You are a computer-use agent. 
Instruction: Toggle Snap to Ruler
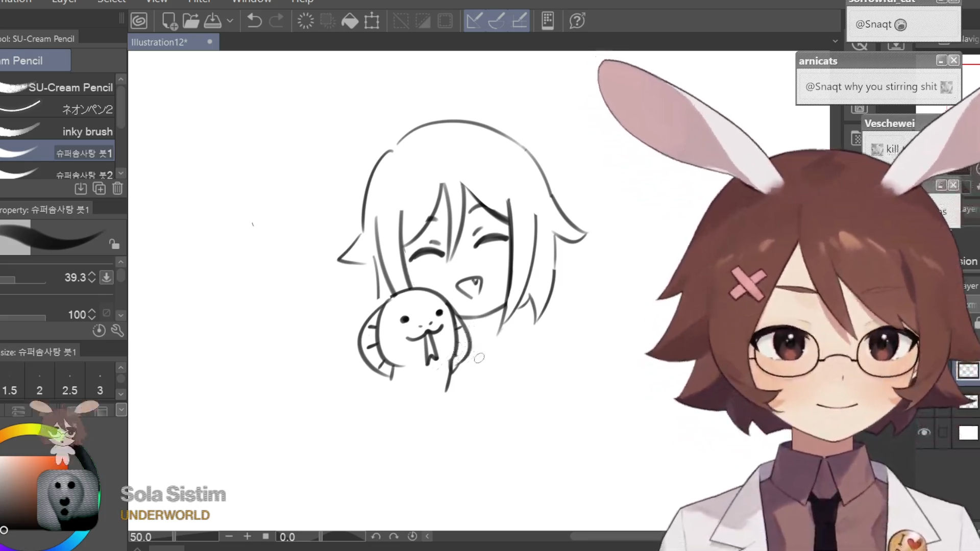474,21
